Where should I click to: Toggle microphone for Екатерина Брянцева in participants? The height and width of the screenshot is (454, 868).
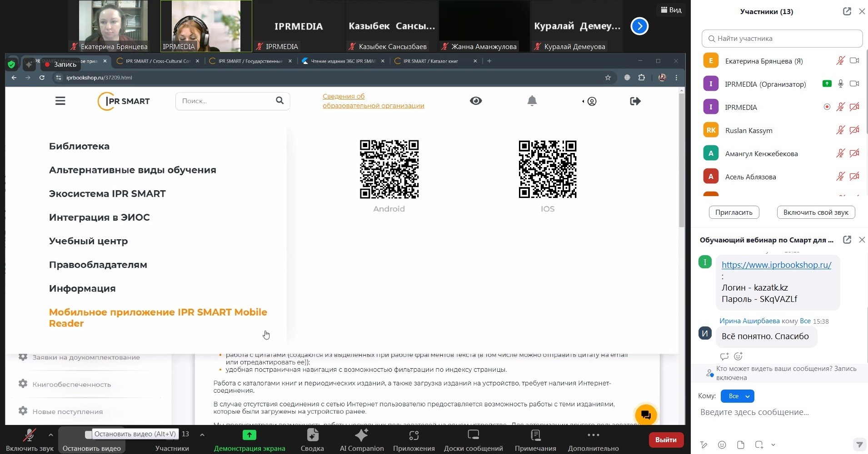click(840, 60)
